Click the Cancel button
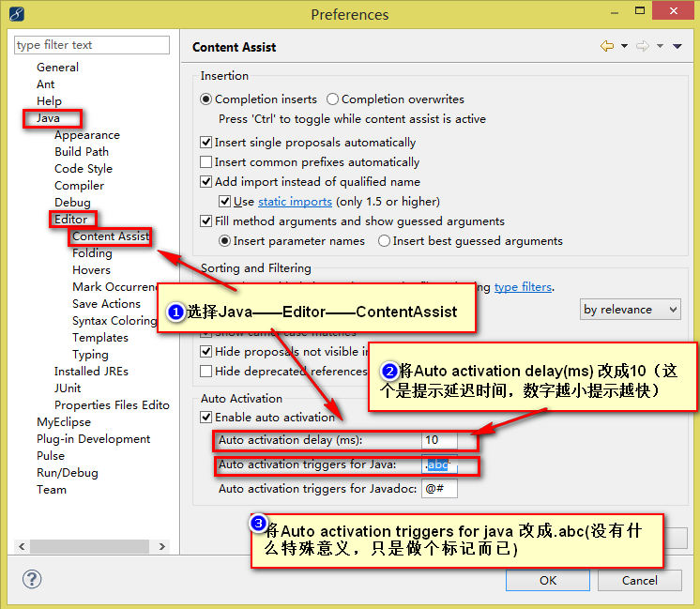Screen dimensions: 700x609 [640, 581]
